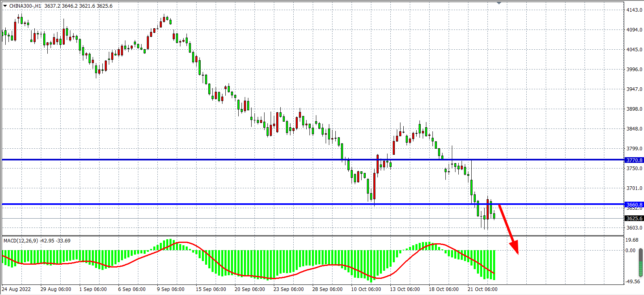Click the MACD(12,26,9) indicator label
This screenshot has width=644, height=295.
click(x=21, y=241)
